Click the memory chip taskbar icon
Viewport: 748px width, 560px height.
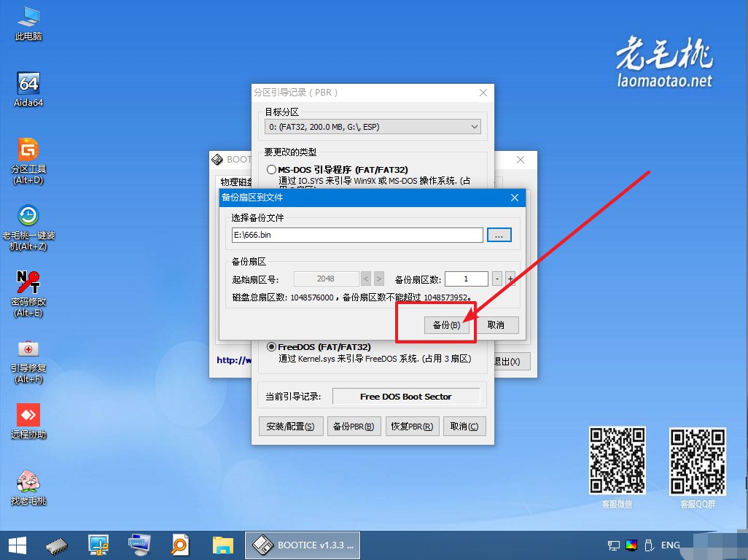(x=57, y=545)
